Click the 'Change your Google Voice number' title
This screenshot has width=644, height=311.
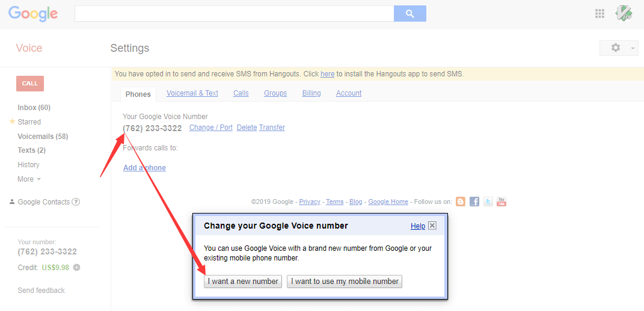coord(276,226)
